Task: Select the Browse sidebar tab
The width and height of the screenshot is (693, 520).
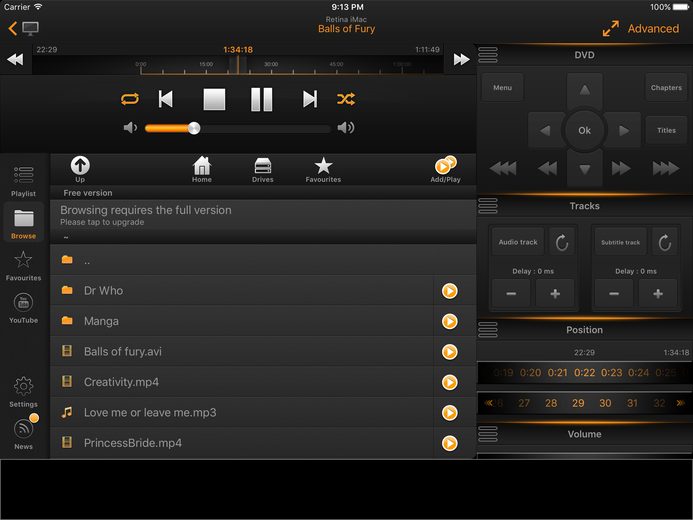Action: coord(23,224)
